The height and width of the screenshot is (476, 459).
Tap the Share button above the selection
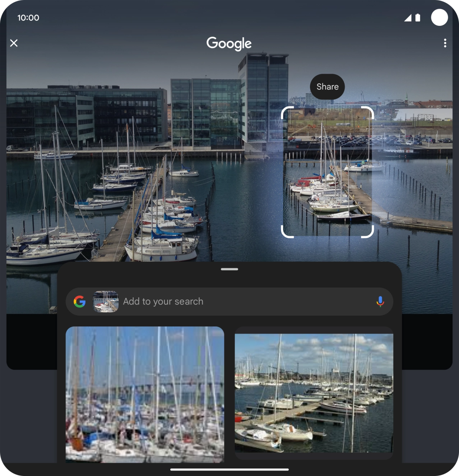click(326, 86)
